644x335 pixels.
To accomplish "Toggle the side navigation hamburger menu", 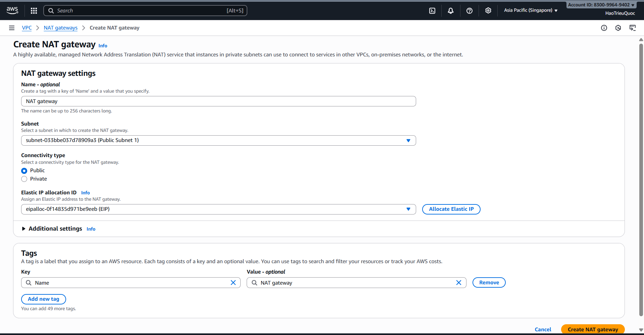I will tap(12, 28).
